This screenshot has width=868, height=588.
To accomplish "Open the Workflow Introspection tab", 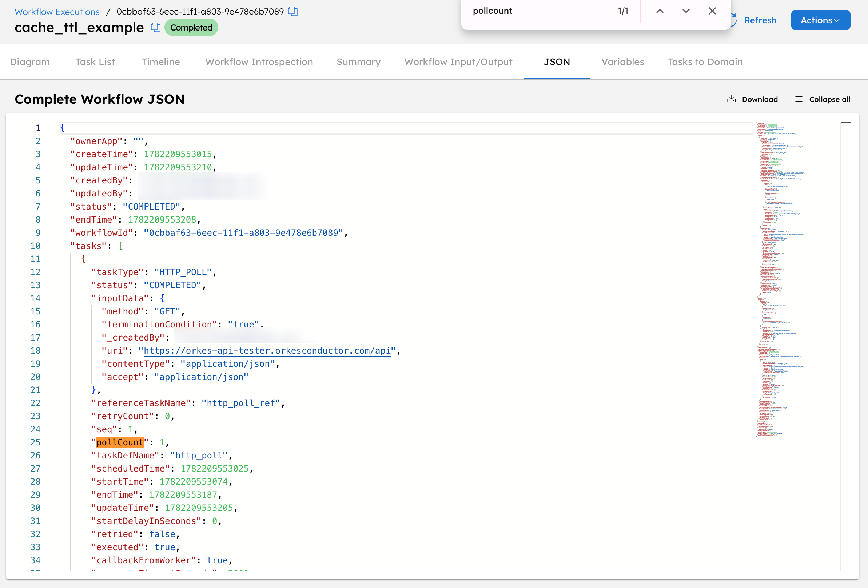I will click(x=259, y=62).
